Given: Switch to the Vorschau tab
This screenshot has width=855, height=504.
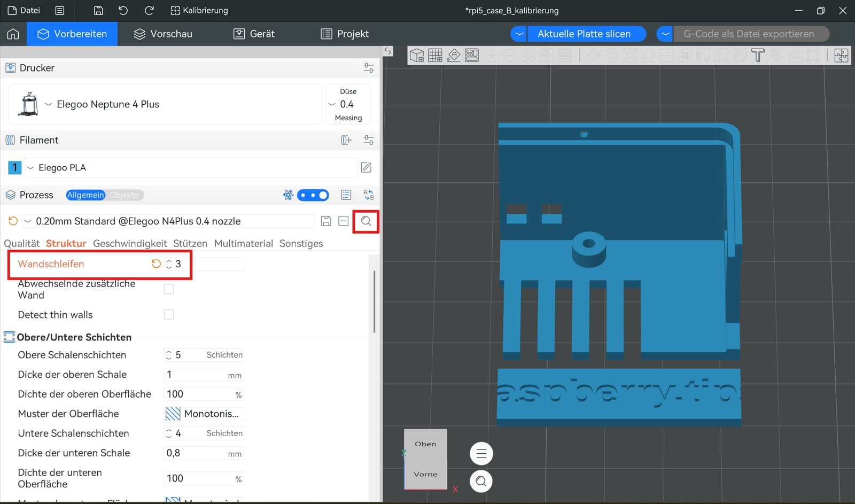Looking at the screenshot, I should coord(162,34).
